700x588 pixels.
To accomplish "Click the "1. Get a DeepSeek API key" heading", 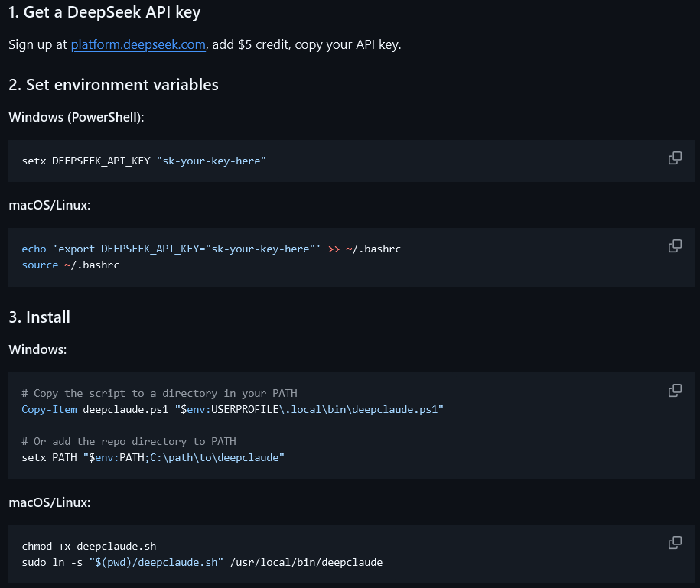I will click(x=105, y=12).
